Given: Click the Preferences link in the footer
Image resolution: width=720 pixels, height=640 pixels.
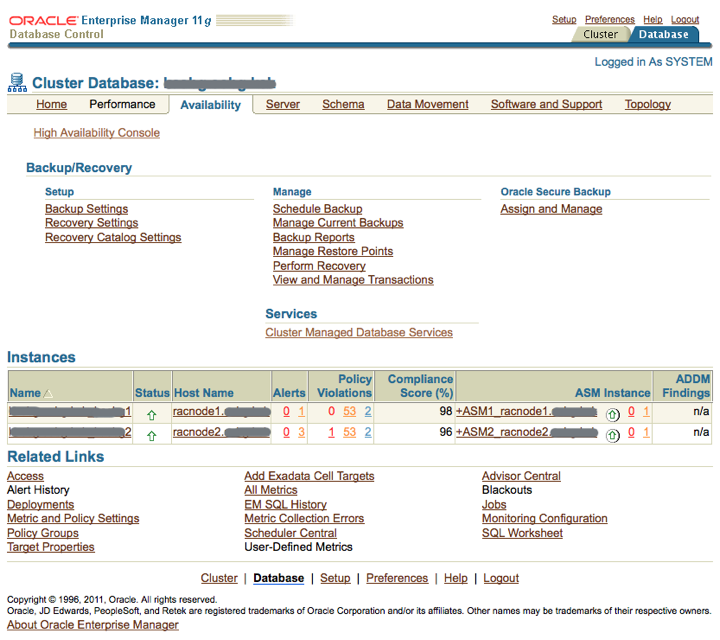Looking at the screenshot, I should click(397, 578).
